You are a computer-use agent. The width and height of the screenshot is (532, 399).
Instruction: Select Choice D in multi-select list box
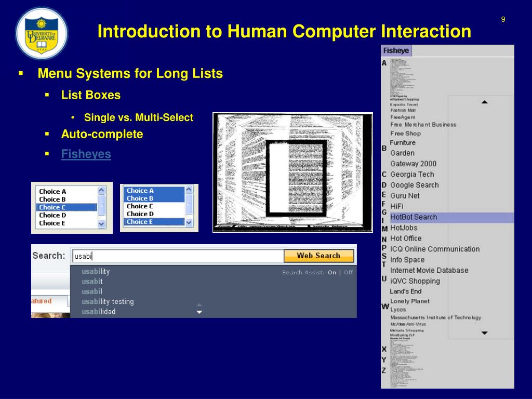[154, 214]
